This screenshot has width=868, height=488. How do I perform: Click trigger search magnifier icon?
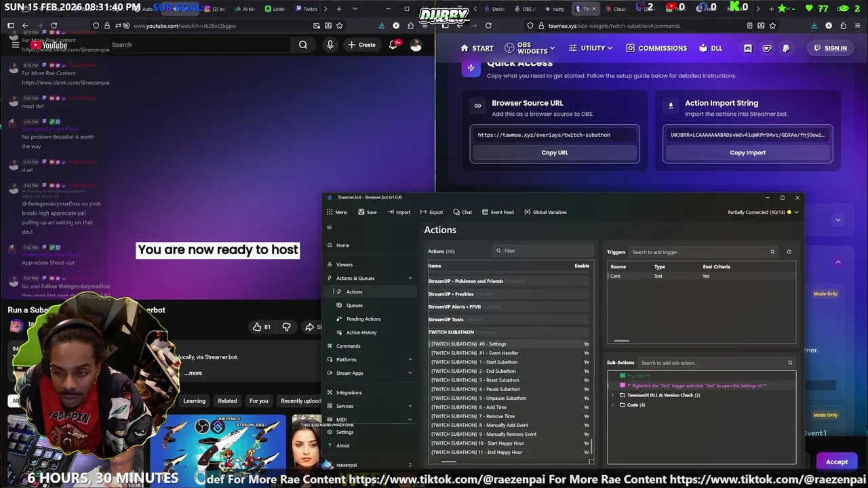(x=772, y=252)
